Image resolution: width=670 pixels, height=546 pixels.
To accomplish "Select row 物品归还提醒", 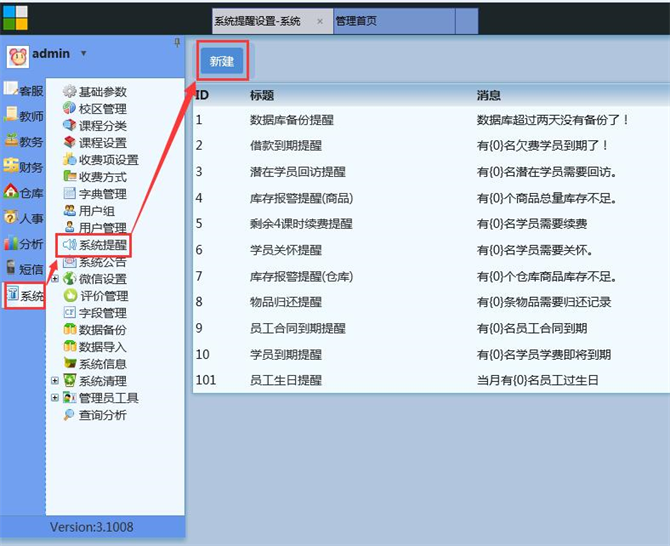I will point(431,302).
